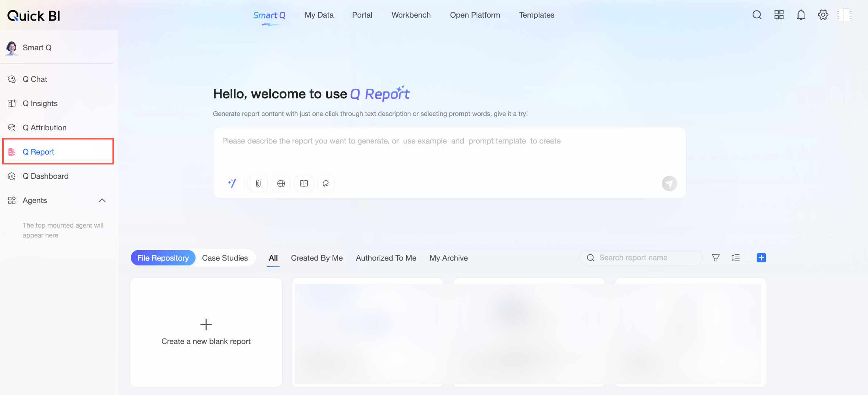Viewport: 868px width, 395px height.
Task: Click the blue plus new report icon
Action: pyautogui.click(x=761, y=258)
